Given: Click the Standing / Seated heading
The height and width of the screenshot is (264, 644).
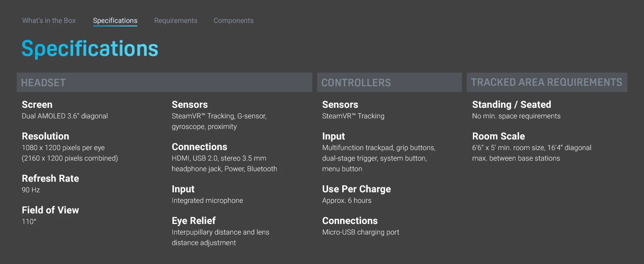Looking at the screenshot, I should (x=511, y=105).
